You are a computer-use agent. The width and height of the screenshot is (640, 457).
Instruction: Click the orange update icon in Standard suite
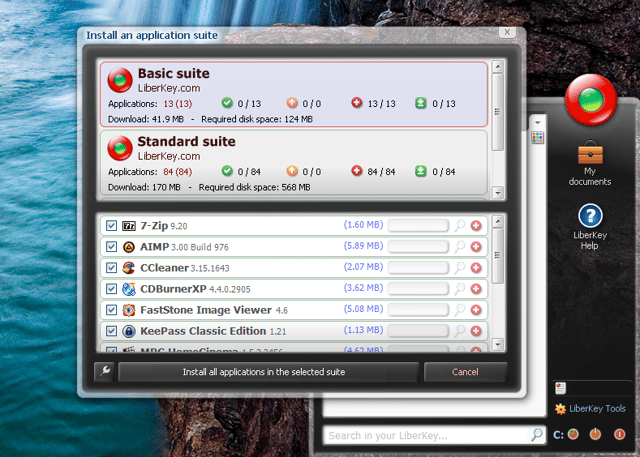[292, 171]
